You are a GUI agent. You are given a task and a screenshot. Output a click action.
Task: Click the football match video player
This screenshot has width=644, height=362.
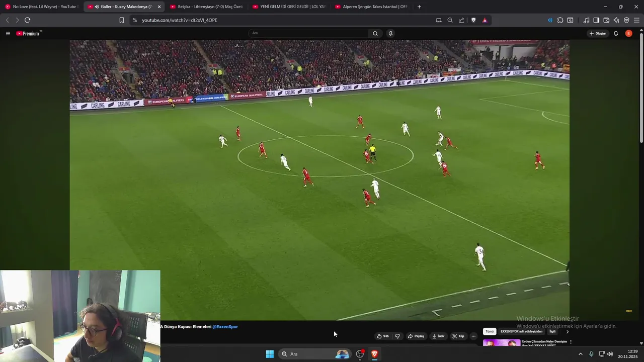coord(319,180)
